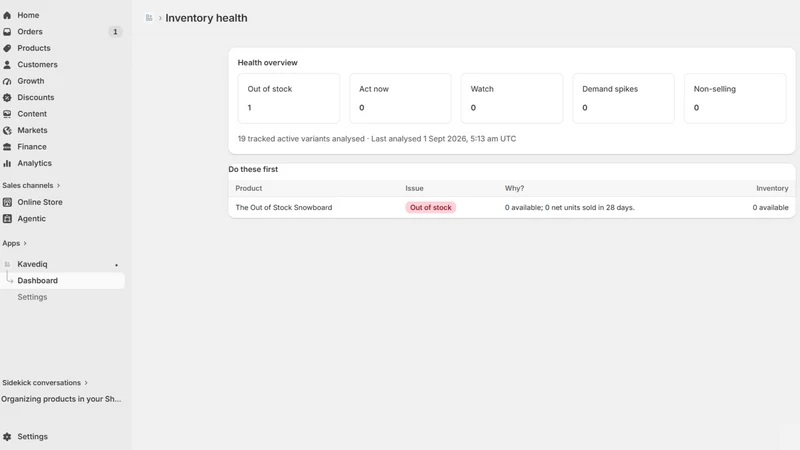
Task: Click the pink Out of stock badge
Action: point(431,208)
